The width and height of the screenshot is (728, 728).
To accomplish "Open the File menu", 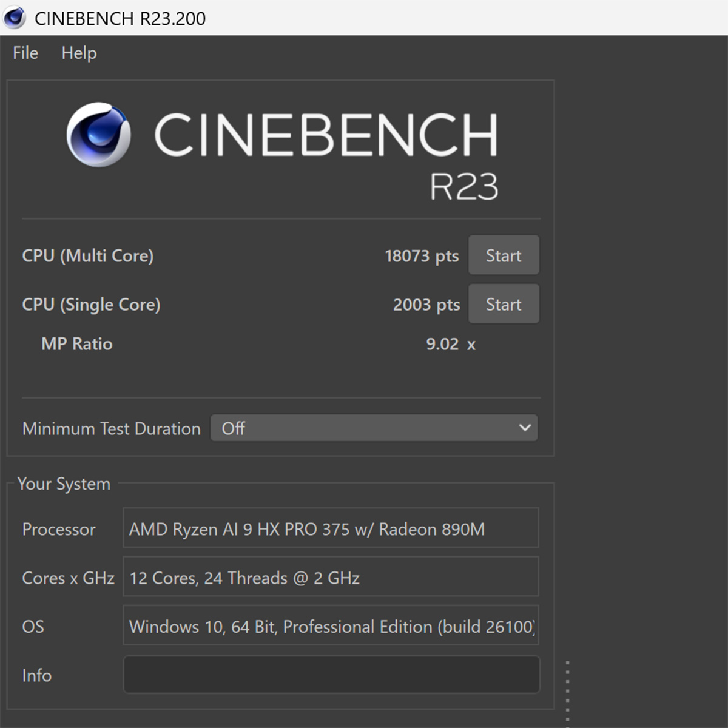I will 25,53.
